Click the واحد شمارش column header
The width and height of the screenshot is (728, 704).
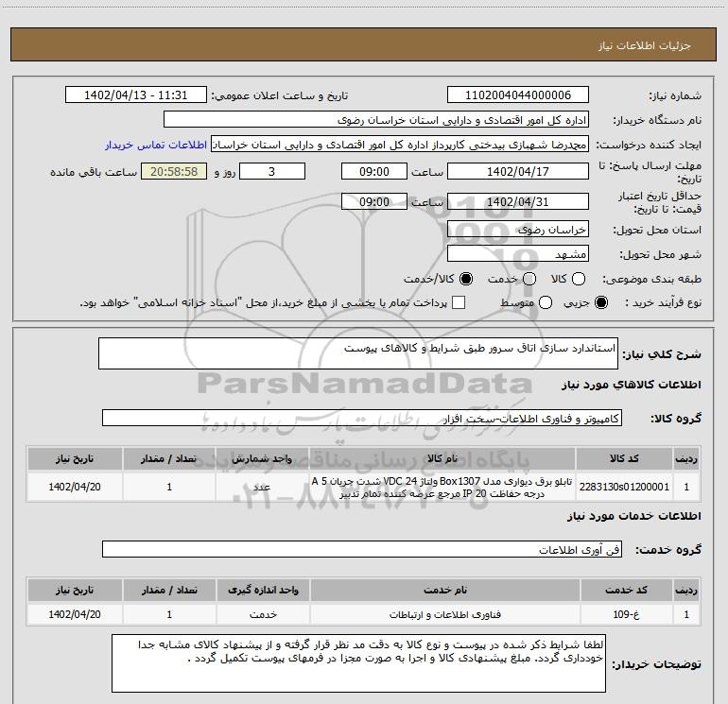(x=262, y=458)
